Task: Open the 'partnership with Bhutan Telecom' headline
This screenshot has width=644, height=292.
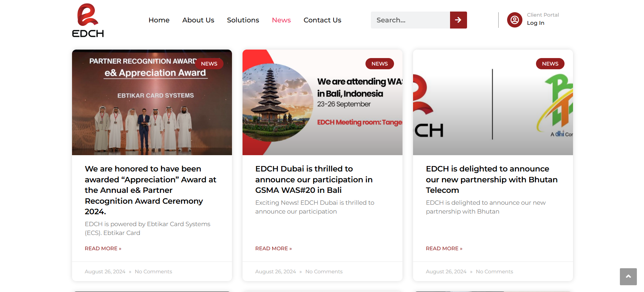Action: 492,180
